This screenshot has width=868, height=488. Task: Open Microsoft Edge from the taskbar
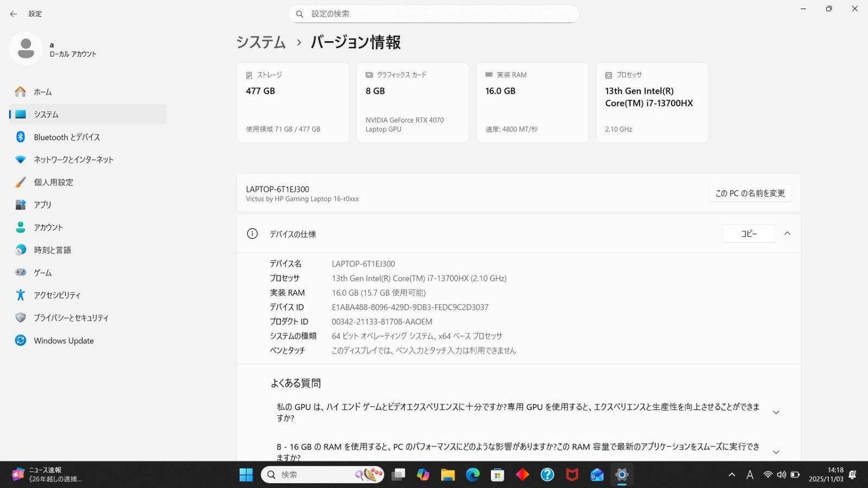[x=473, y=475]
